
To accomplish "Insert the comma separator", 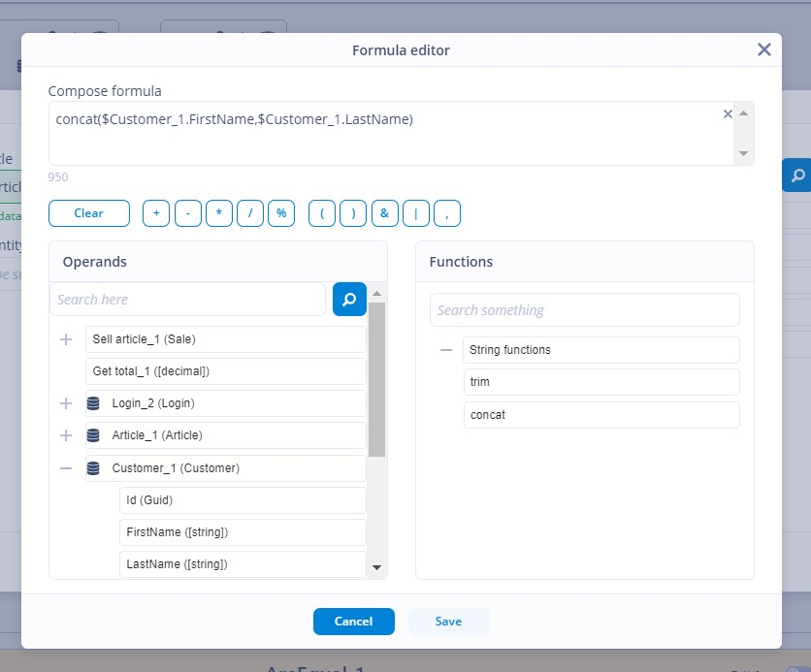I will [x=447, y=213].
